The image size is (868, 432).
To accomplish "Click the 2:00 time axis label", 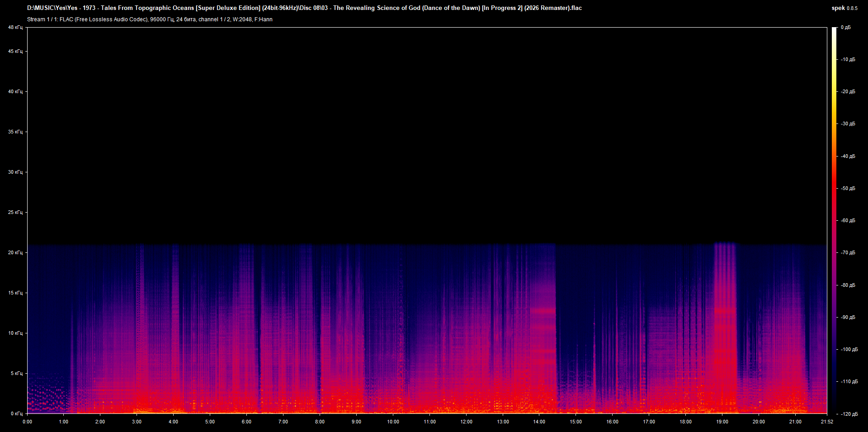I will tap(100, 422).
